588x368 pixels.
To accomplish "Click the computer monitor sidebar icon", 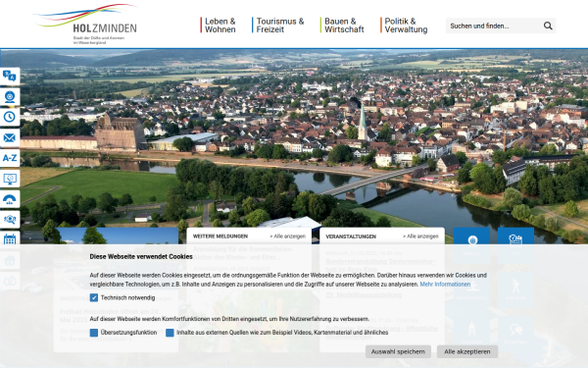I will [x=10, y=179].
